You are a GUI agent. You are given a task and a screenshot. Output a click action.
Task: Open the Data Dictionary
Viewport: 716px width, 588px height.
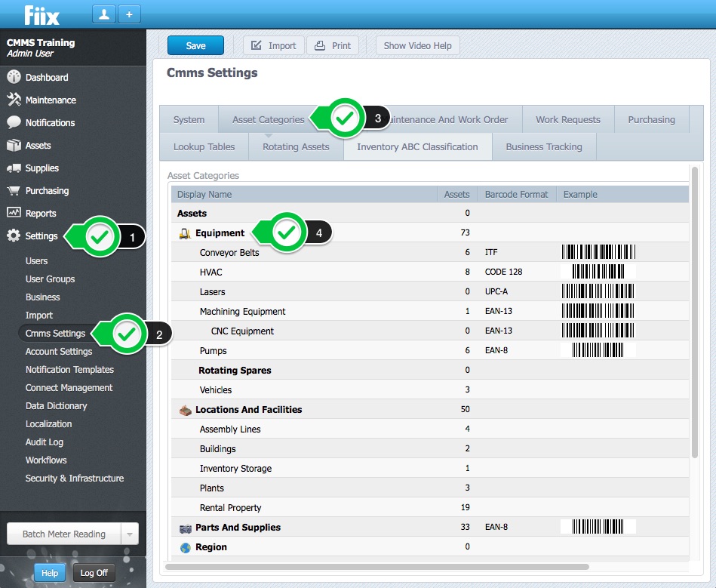coord(56,405)
